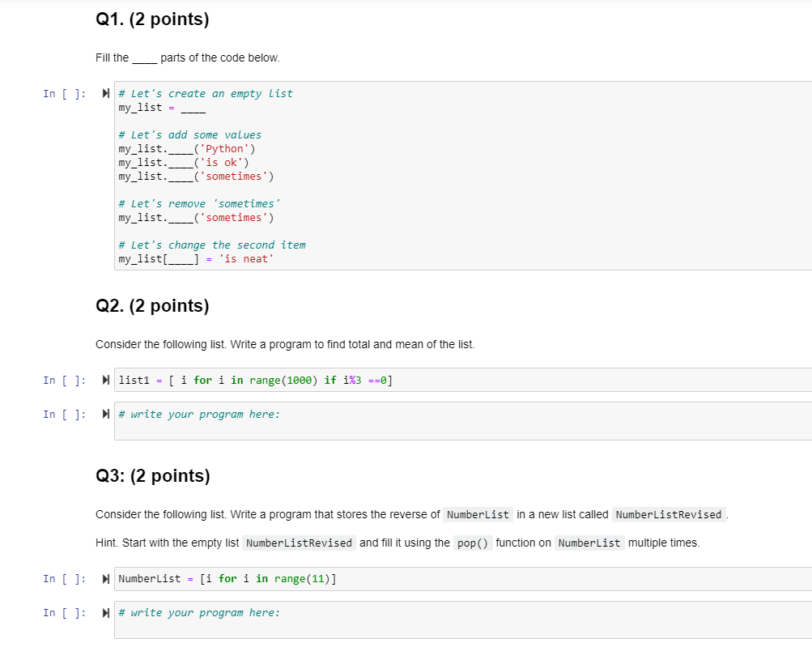Click the 'is neat' string in Q1 code
The image size is (812, 647).
click(x=246, y=259)
